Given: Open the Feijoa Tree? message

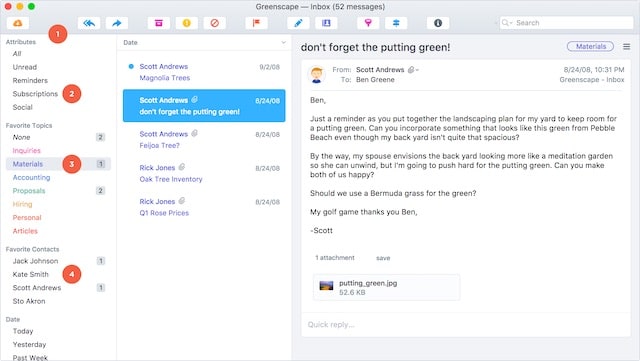Looking at the screenshot, I should 204,140.
